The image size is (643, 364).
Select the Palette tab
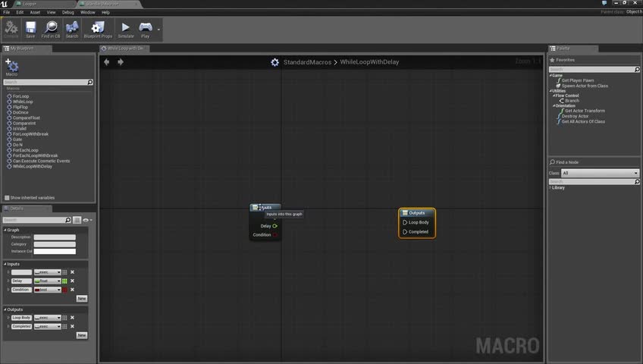click(572, 49)
